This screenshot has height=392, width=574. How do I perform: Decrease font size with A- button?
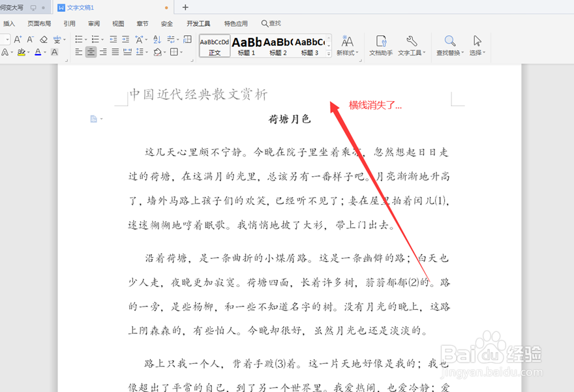(x=31, y=40)
